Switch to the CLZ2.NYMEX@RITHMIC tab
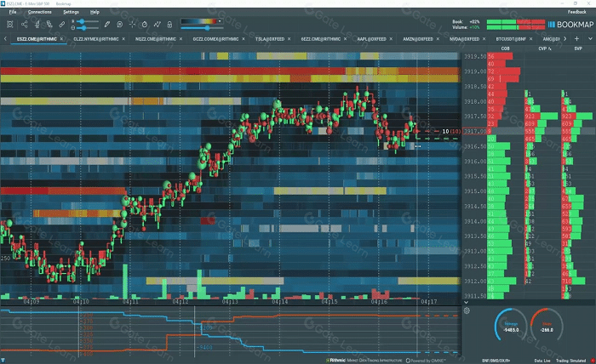 coord(96,39)
